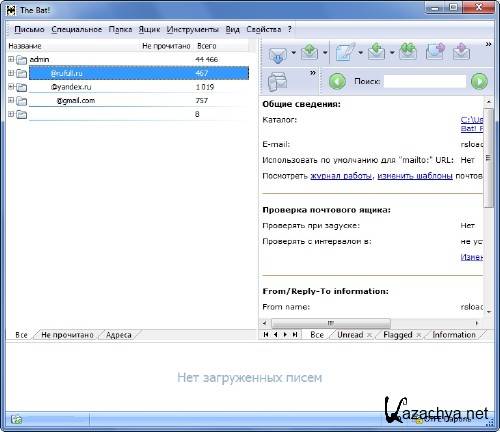Click the green search forward arrow button
The width and height of the screenshot is (500, 432).
(x=479, y=81)
